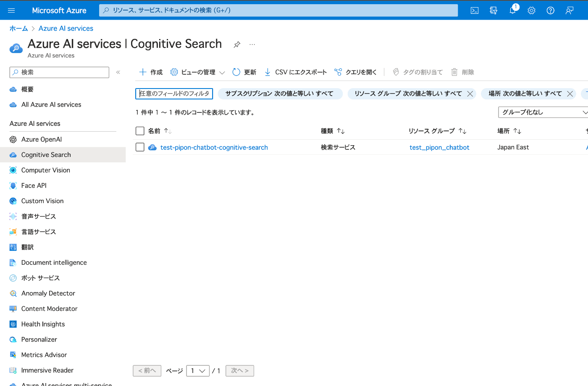This screenshot has height=386, width=588.
Task: Select Cognitive Search in the sidebar
Action: (x=63, y=155)
